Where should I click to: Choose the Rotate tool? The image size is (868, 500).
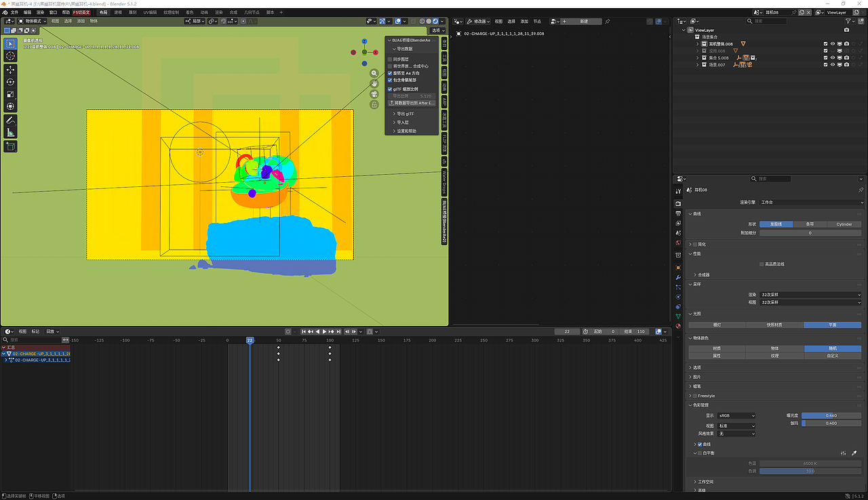(x=10, y=82)
